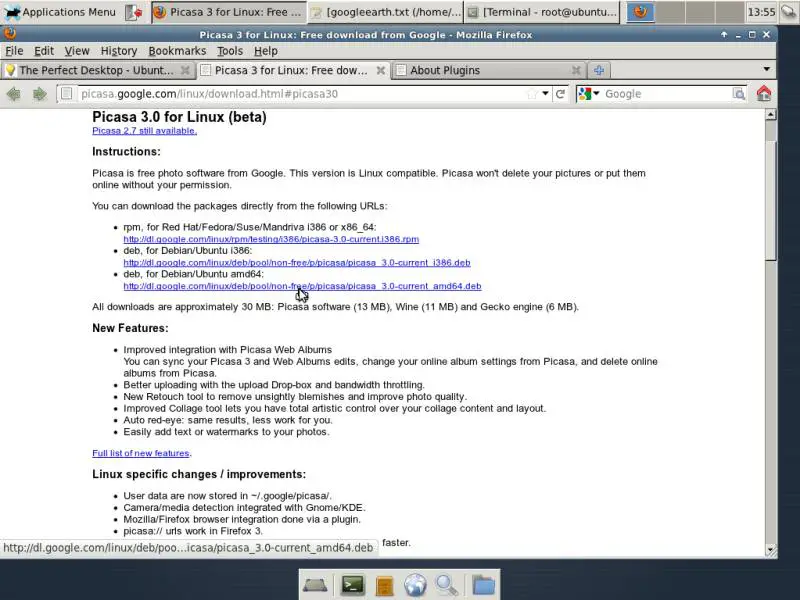
Task: Open the History menu
Action: 119,51
